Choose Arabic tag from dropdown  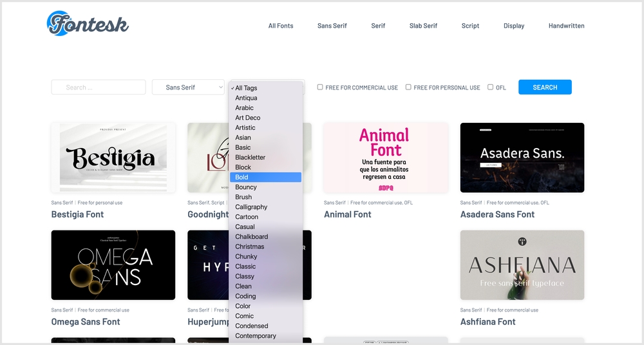(x=266, y=107)
